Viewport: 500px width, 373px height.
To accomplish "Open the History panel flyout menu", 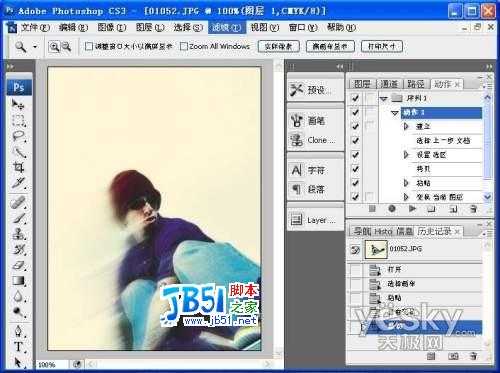I will point(488,233).
